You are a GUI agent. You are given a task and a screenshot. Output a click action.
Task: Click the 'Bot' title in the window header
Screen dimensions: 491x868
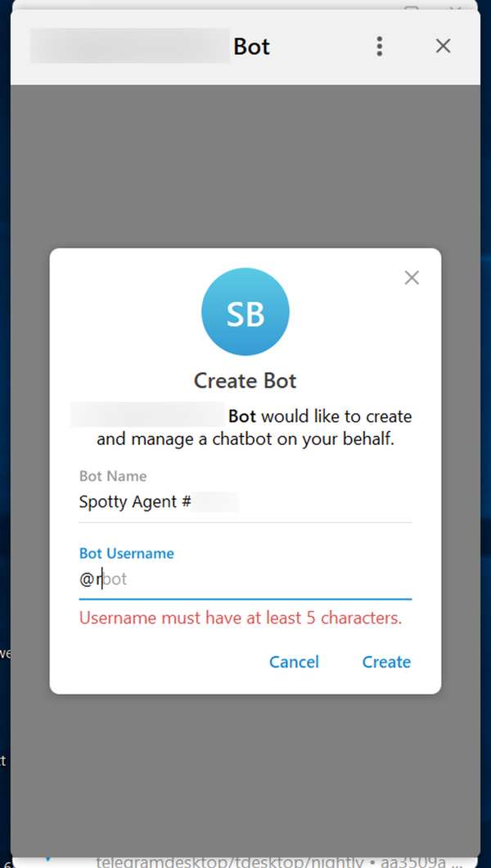(251, 47)
